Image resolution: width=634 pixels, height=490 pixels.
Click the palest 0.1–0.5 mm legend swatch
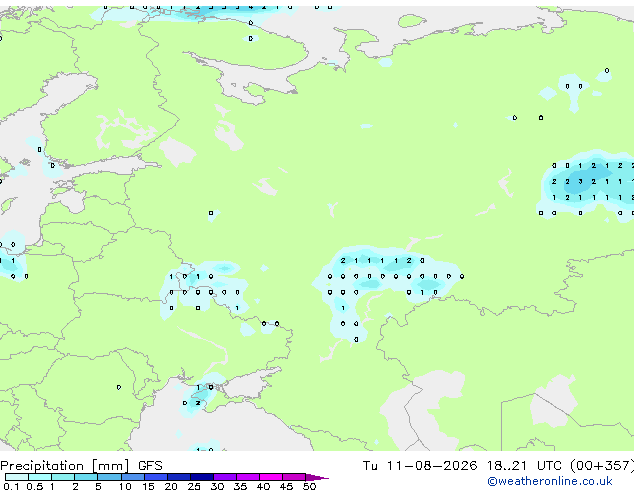click(17, 477)
